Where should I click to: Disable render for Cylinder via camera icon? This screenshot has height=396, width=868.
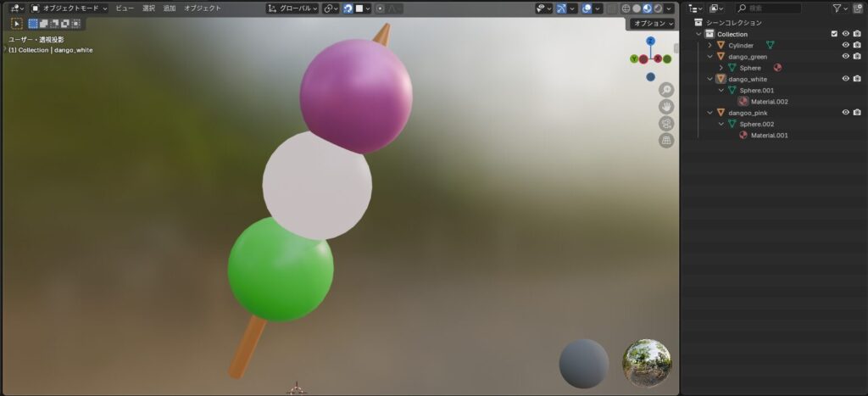coord(857,45)
